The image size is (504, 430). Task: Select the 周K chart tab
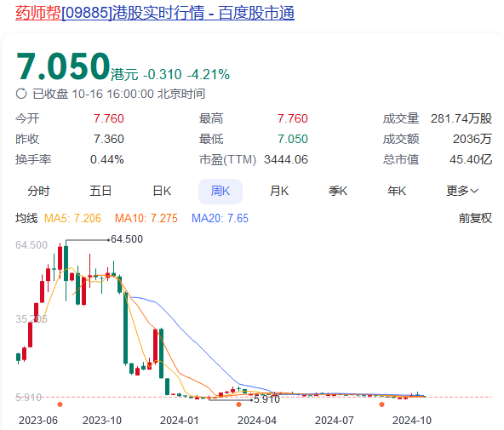(220, 192)
